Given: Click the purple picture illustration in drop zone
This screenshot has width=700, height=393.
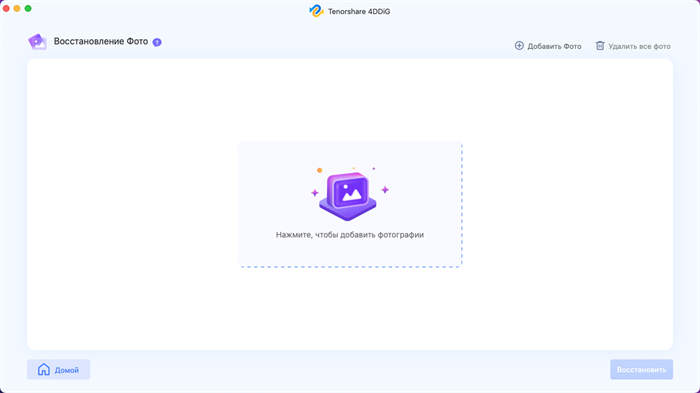Looking at the screenshot, I should tap(348, 196).
